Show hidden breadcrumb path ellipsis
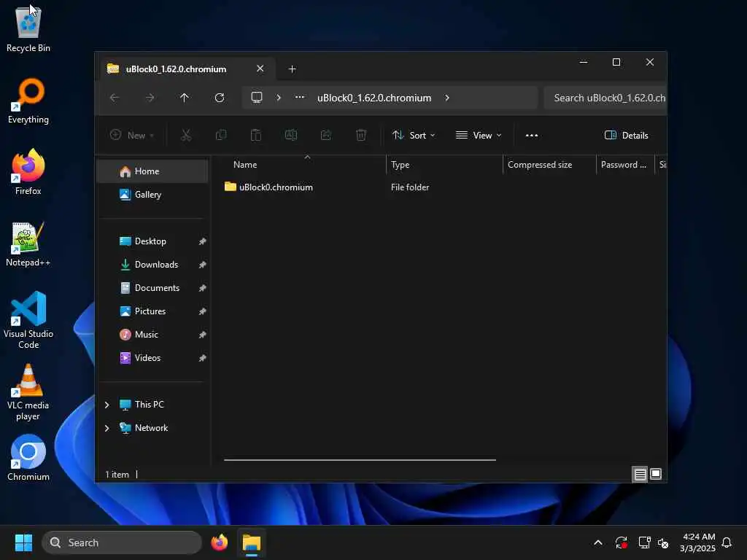This screenshot has height=560, width=747. [x=300, y=97]
